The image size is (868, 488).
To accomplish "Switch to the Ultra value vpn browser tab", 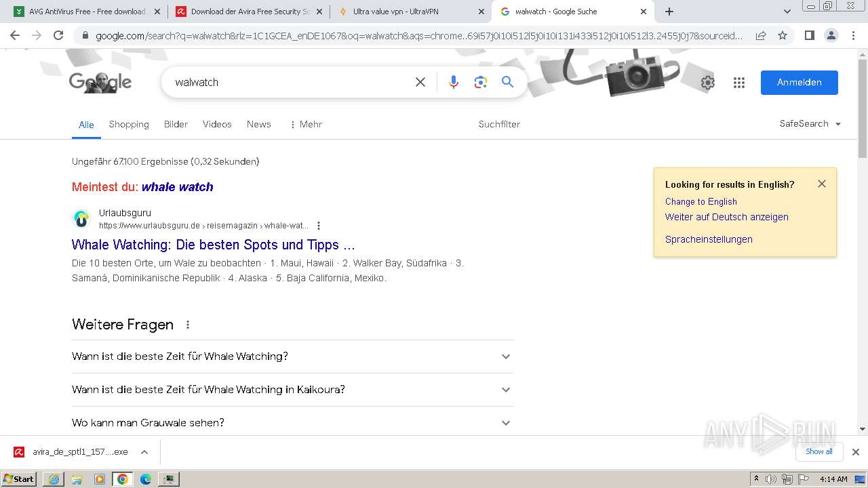I will pos(411,12).
